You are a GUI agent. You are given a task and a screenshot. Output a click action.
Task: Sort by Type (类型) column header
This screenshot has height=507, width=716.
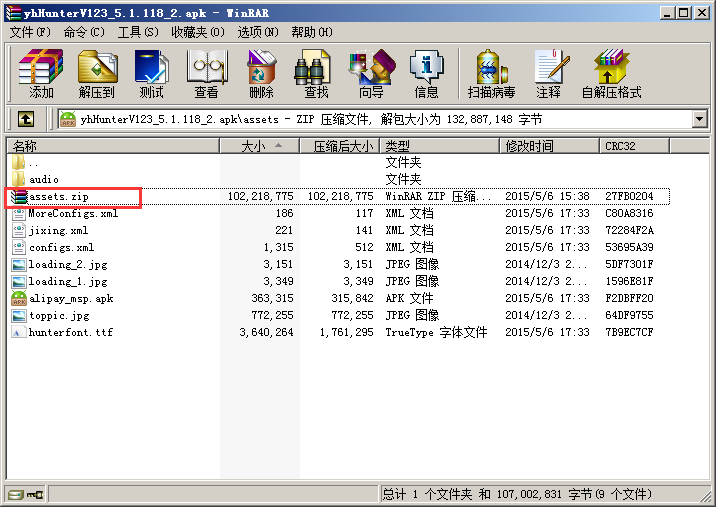[439, 146]
